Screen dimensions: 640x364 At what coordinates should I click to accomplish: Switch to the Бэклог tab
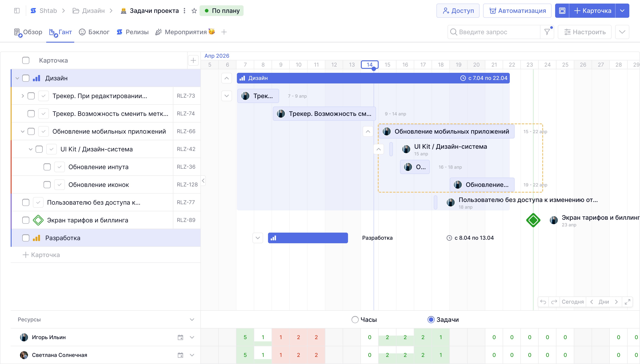(94, 32)
